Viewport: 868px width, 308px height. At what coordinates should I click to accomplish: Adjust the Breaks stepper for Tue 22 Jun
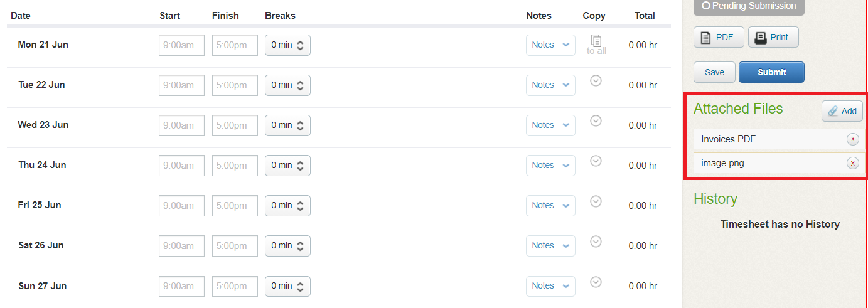(x=287, y=85)
